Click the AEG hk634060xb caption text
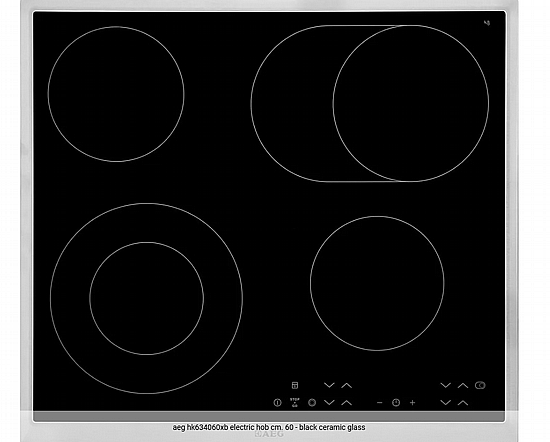The width and height of the screenshot is (550, 442). 269,427
